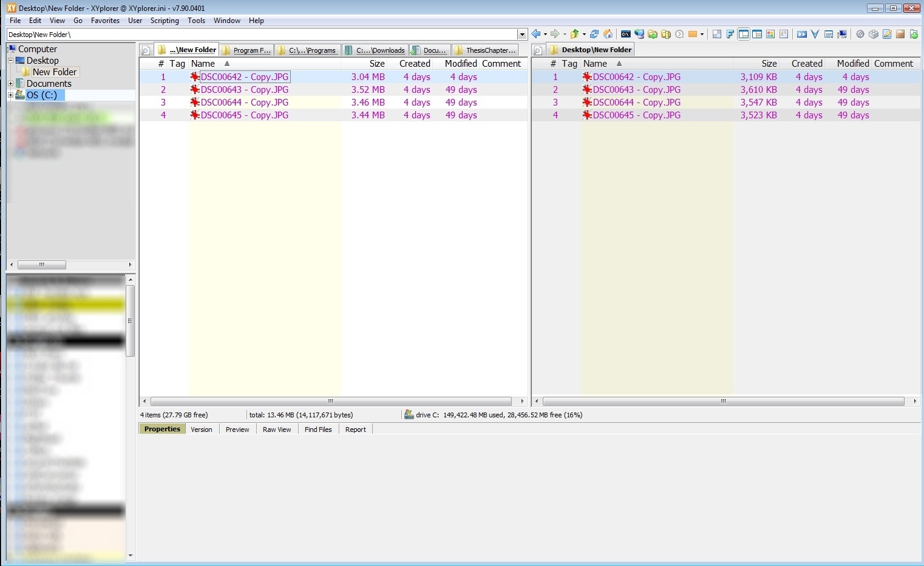924x566 pixels.
Task: Refresh the current file list
Action: [x=594, y=35]
